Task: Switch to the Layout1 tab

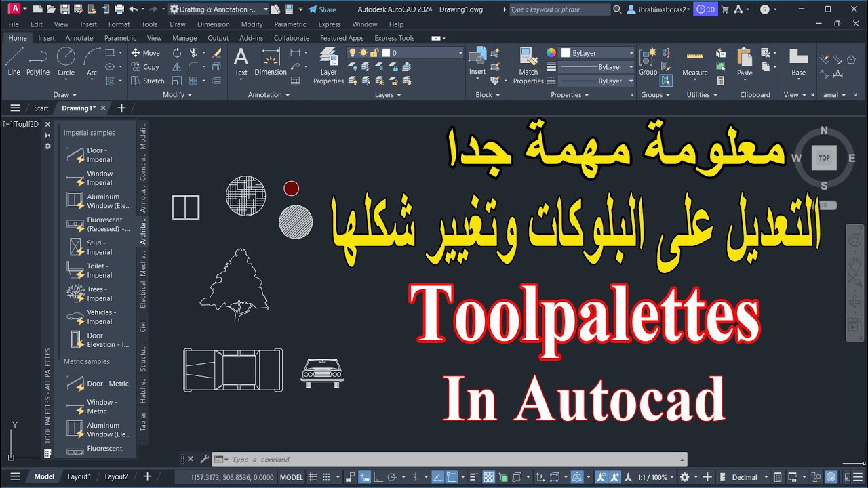Action: coord(79,476)
